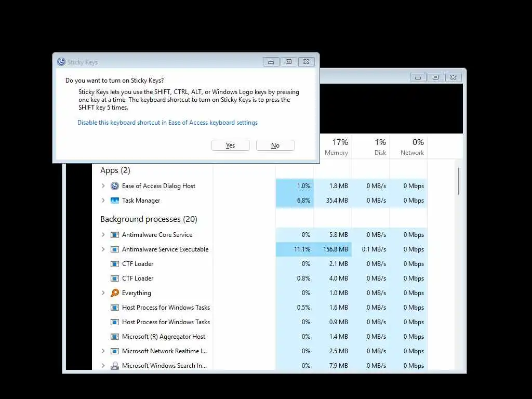Click the 5.8 MB memory value
This screenshot has height=399, width=532.
pos(338,235)
